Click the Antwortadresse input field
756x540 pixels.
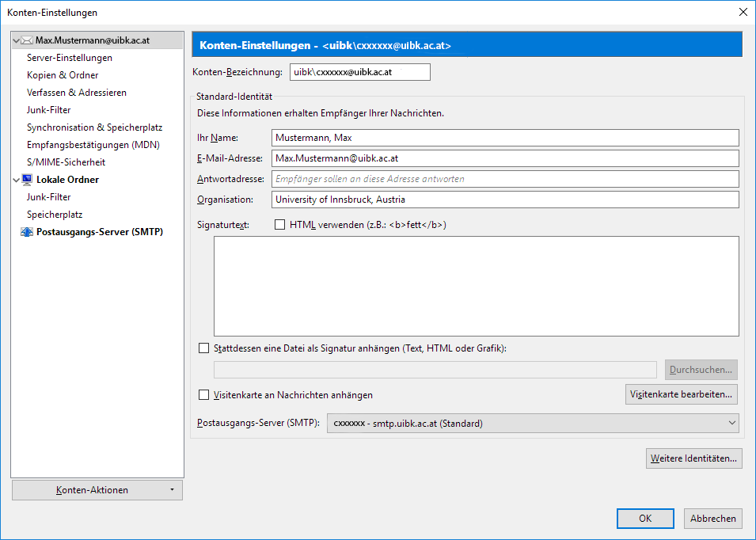(x=504, y=179)
